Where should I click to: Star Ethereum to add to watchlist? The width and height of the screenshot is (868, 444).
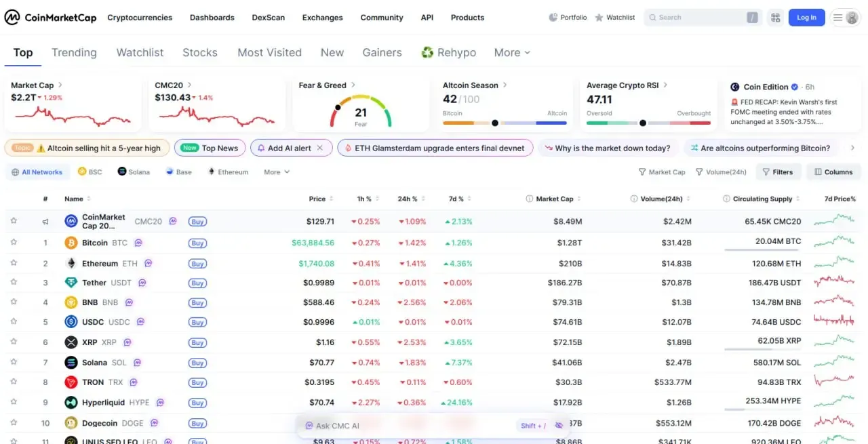[14, 262]
